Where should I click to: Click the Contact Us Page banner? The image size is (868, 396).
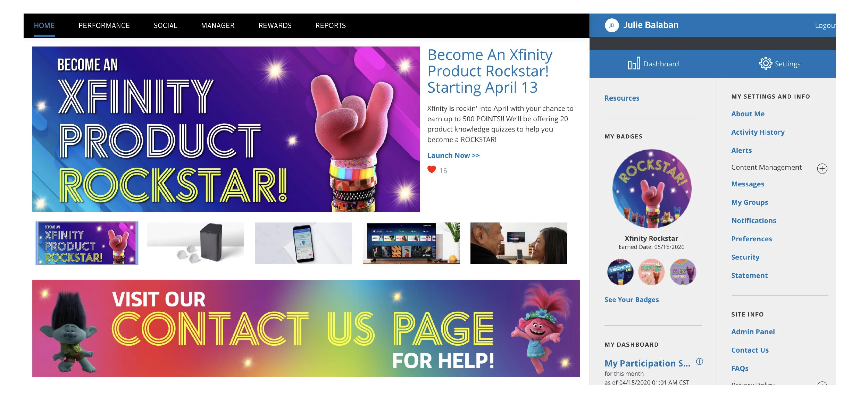306,328
